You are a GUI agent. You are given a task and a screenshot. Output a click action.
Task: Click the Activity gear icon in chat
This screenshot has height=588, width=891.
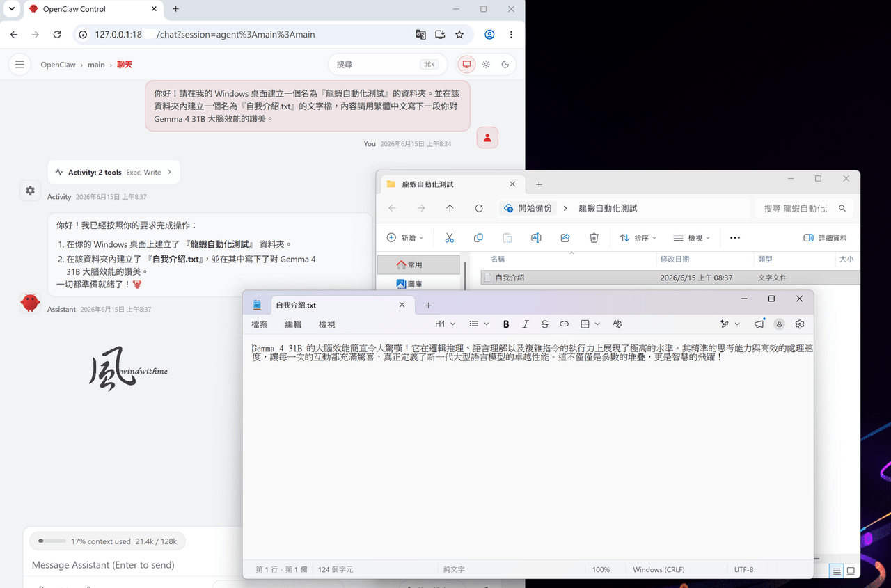30,190
